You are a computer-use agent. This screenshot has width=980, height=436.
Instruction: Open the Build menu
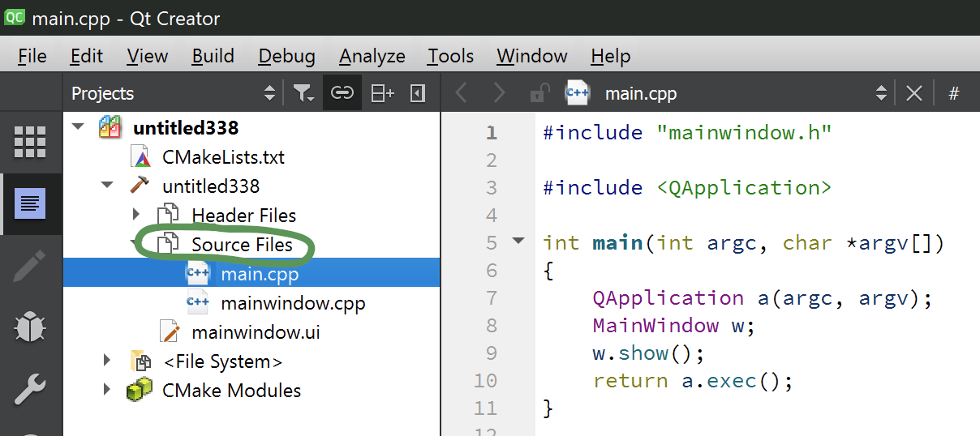(213, 56)
